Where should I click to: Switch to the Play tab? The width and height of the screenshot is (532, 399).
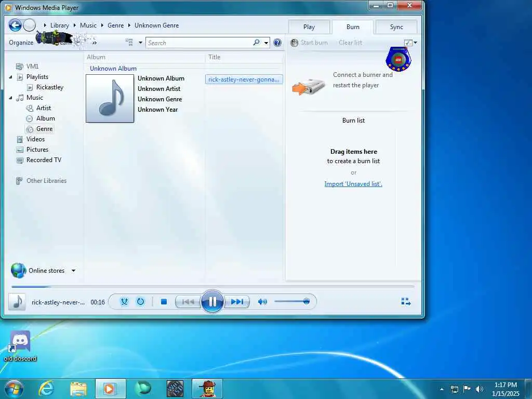click(309, 27)
